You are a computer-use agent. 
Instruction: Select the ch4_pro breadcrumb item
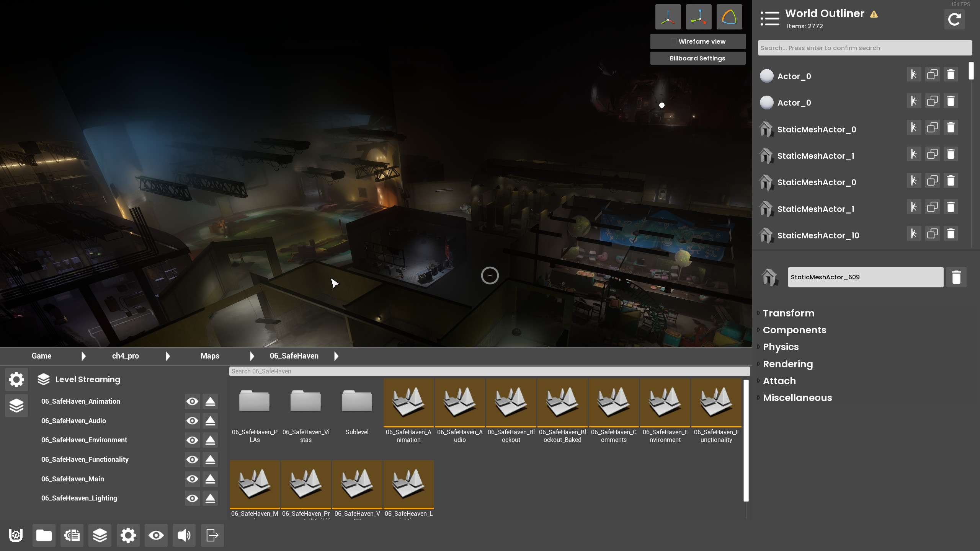pyautogui.click(x=125, y=356)
